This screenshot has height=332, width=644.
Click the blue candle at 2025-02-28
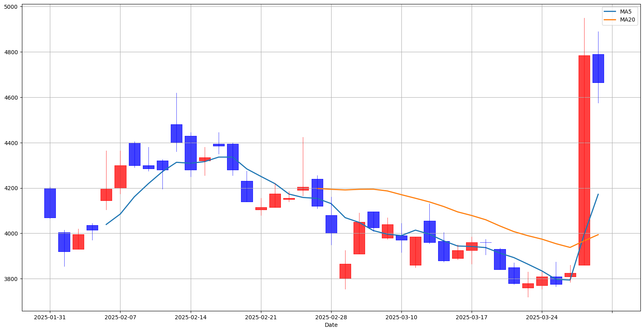[x=331, y=224]
